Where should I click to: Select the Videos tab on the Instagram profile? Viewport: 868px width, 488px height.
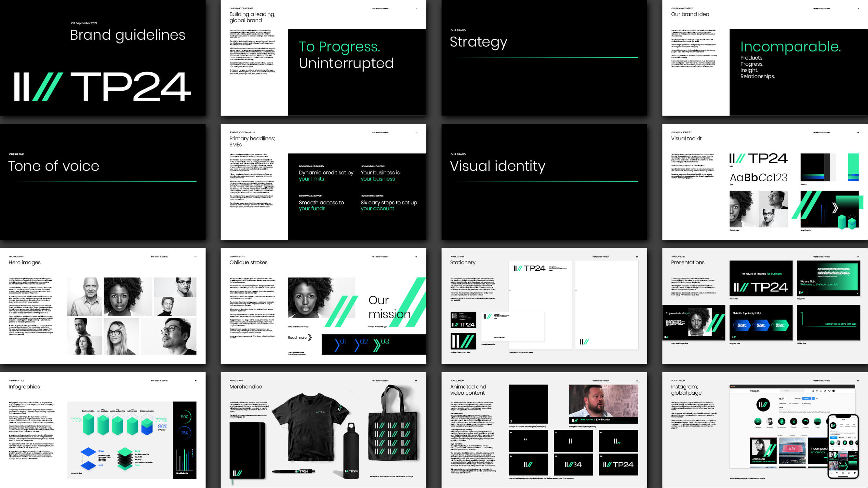pyautogui.click(x=792, y=435)
